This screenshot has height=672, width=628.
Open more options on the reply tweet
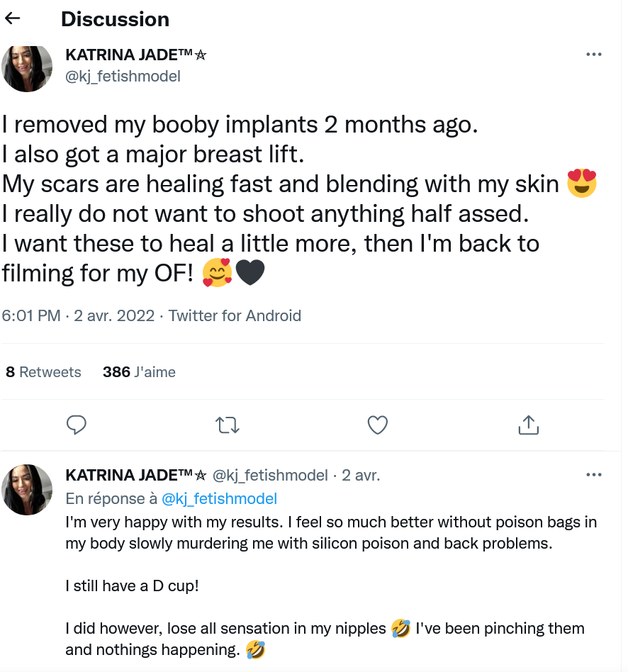click(x=593, y=475)
